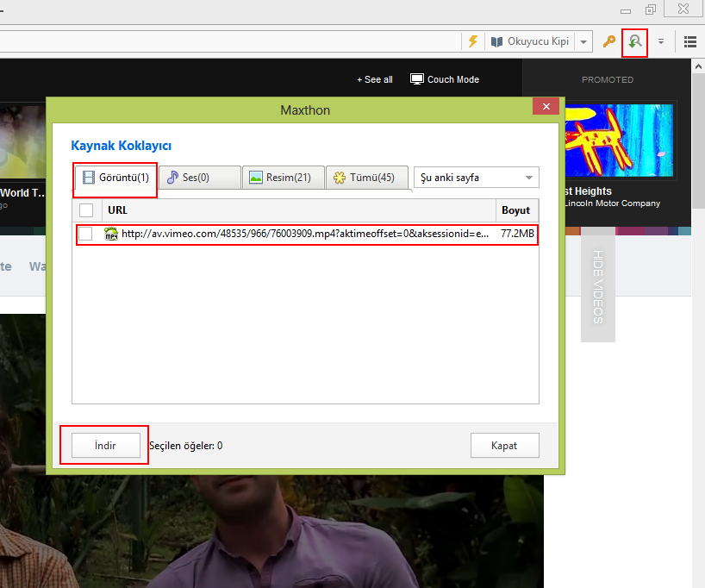Sort by the Boyut column header

coord(516,210)
